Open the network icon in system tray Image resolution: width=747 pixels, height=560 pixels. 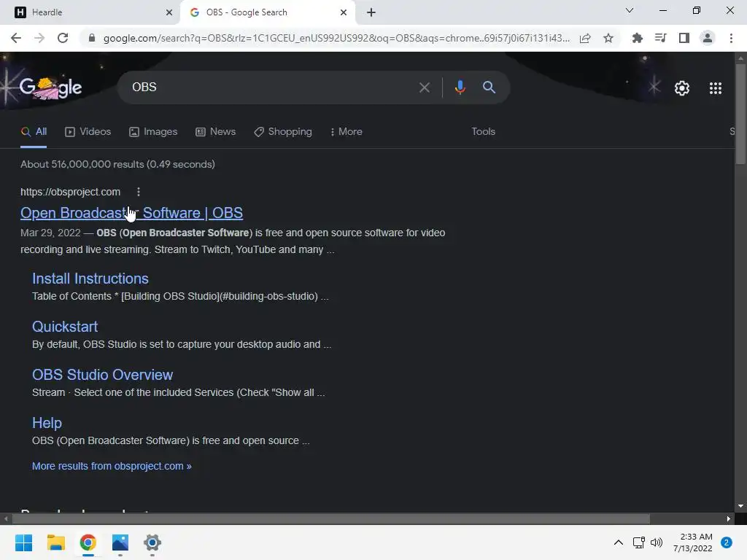(638, 542)
